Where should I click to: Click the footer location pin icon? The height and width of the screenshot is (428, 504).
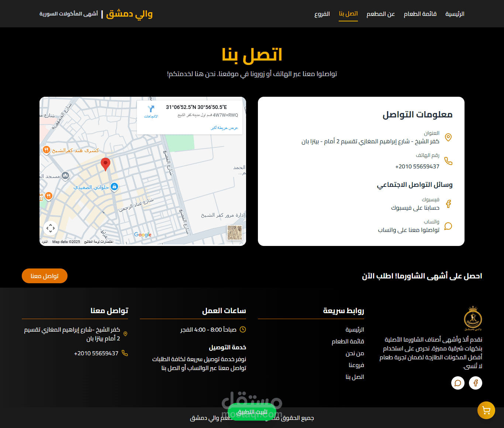click(125, 334)
